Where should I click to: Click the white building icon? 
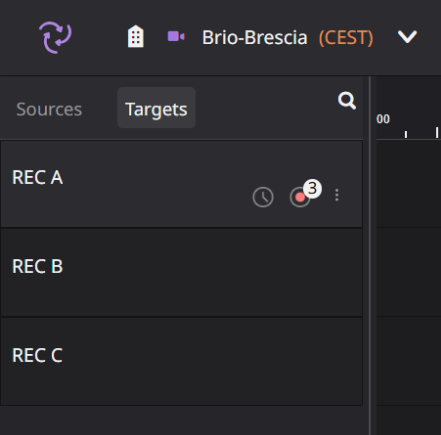coord(136,36)
